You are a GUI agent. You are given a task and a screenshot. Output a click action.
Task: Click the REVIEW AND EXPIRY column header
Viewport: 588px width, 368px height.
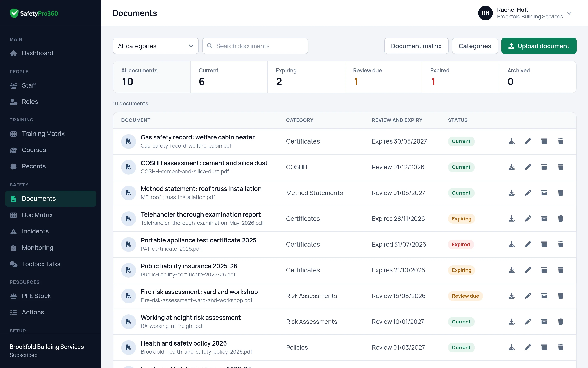397,120
